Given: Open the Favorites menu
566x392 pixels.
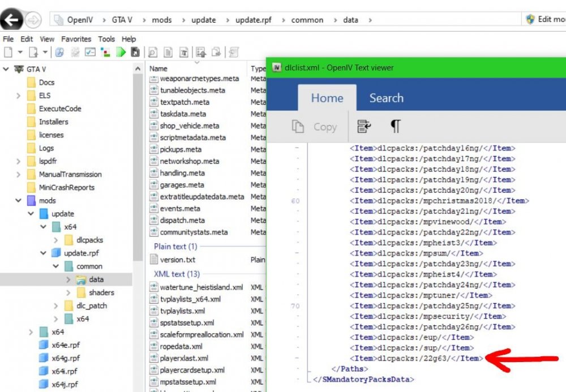Looking at the screenshot, I should tap(76, 39).
